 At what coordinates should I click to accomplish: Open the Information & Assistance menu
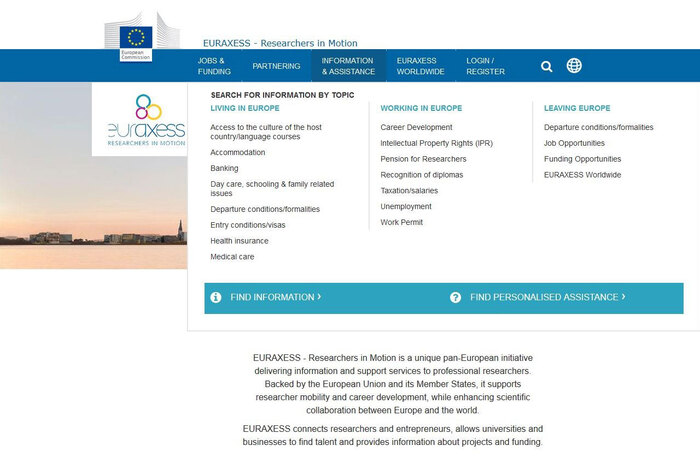click(348, 66)
